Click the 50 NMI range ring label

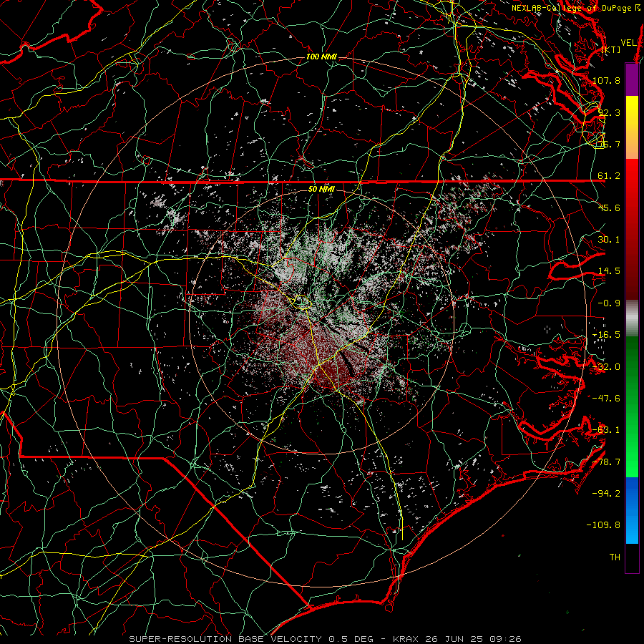[321, 189]
